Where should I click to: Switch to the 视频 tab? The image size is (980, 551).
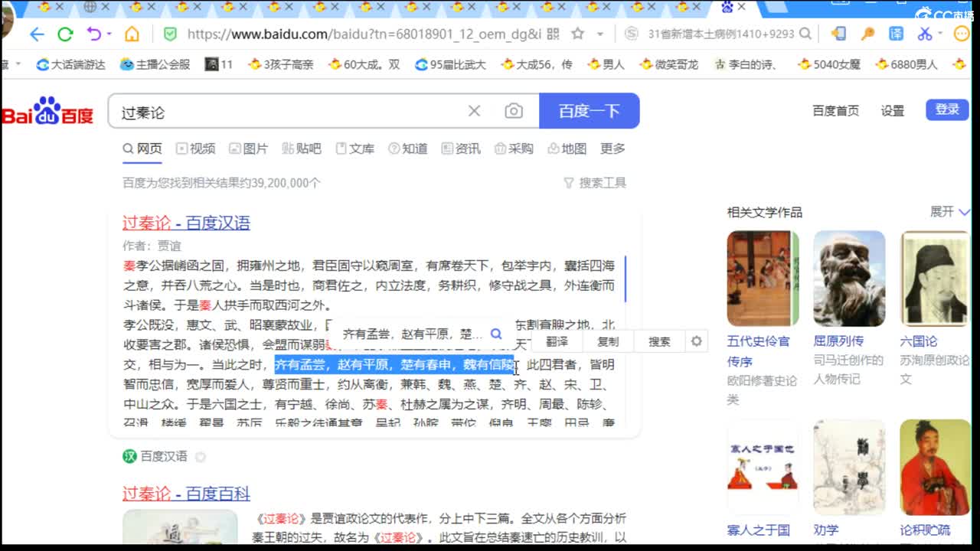pos(196,148)
